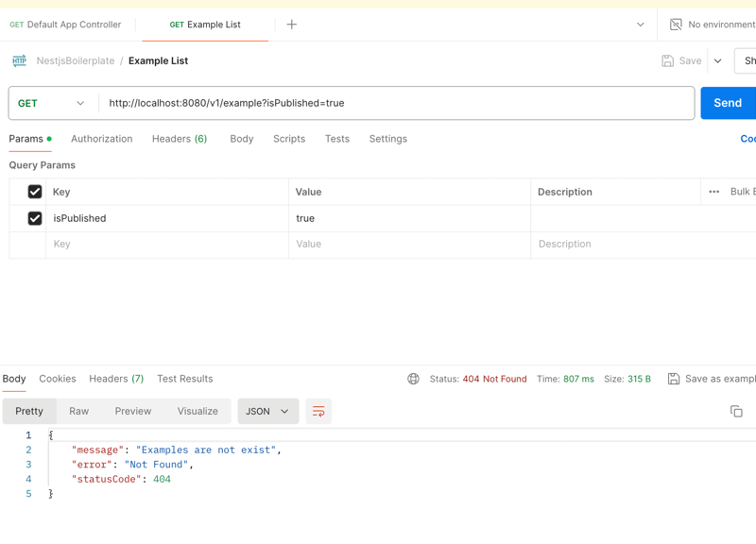Switch response view to Visualize
This screenshot has height=544, width=756.
[x=198, y=411]
